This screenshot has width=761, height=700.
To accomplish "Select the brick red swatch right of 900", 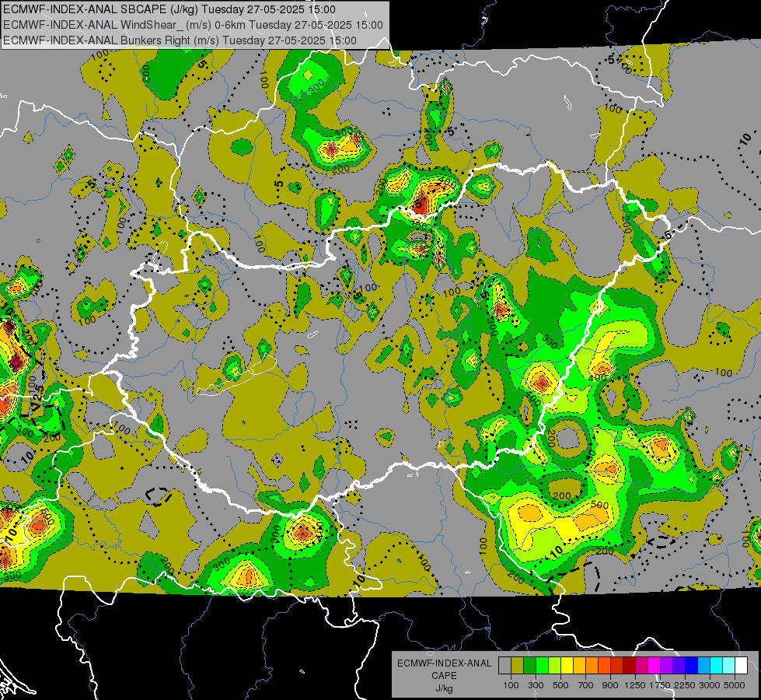I will click(617, 666).
